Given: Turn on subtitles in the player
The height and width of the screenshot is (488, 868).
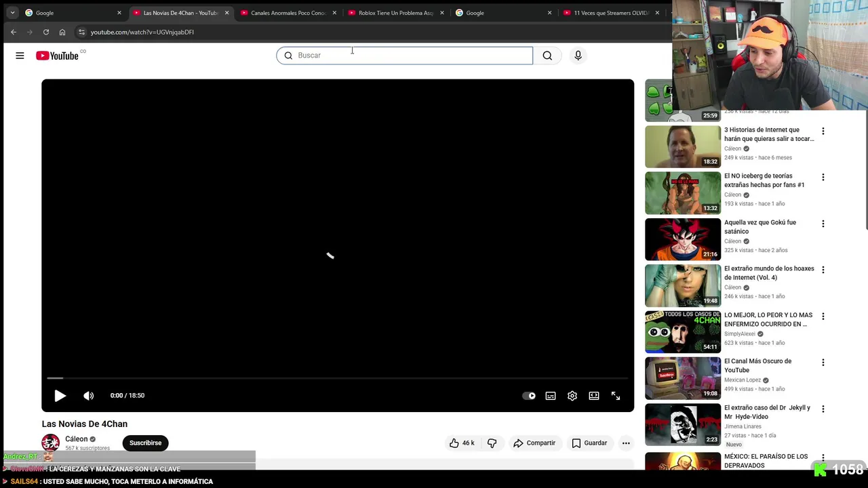Looking at the screenshot, I should pos(551,396).
